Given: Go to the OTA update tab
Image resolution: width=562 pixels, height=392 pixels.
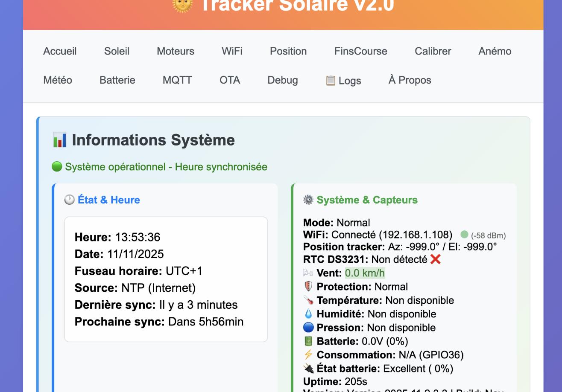Looking at the screenshot, I should point(230,80).
